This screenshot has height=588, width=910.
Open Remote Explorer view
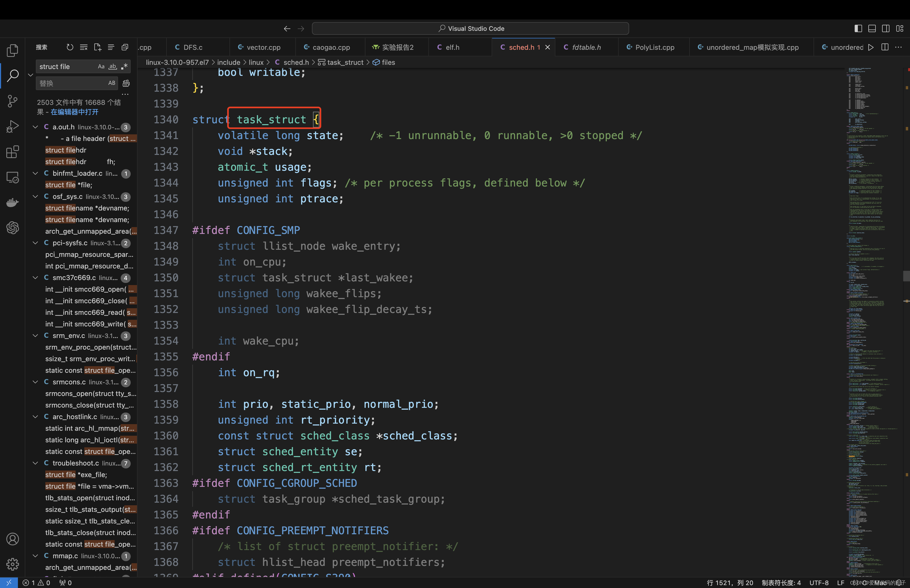tap(13, 177)
